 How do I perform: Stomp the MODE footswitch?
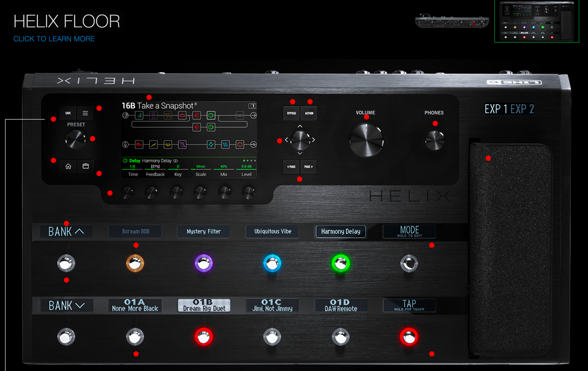(409, 264)
